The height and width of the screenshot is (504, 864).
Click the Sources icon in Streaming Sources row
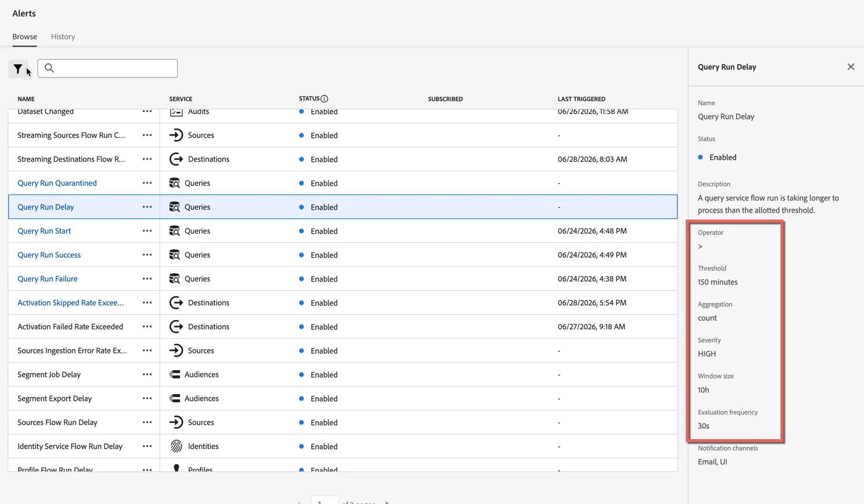176,135
